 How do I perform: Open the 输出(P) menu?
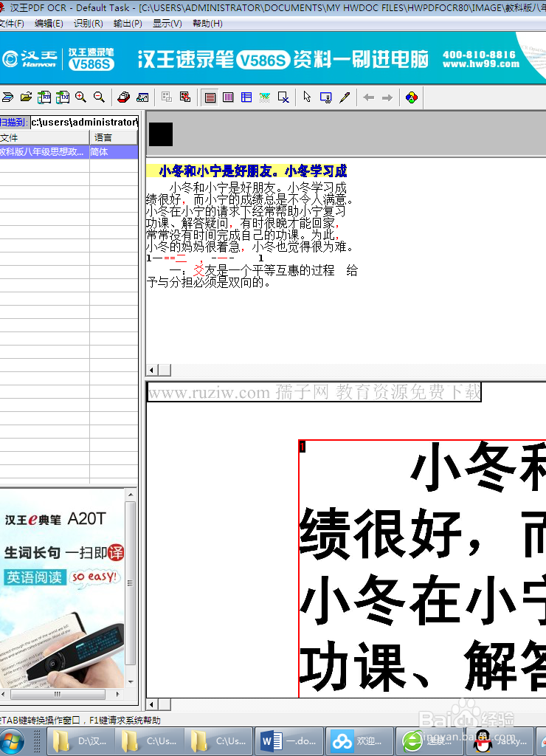[x=128, y=24]
